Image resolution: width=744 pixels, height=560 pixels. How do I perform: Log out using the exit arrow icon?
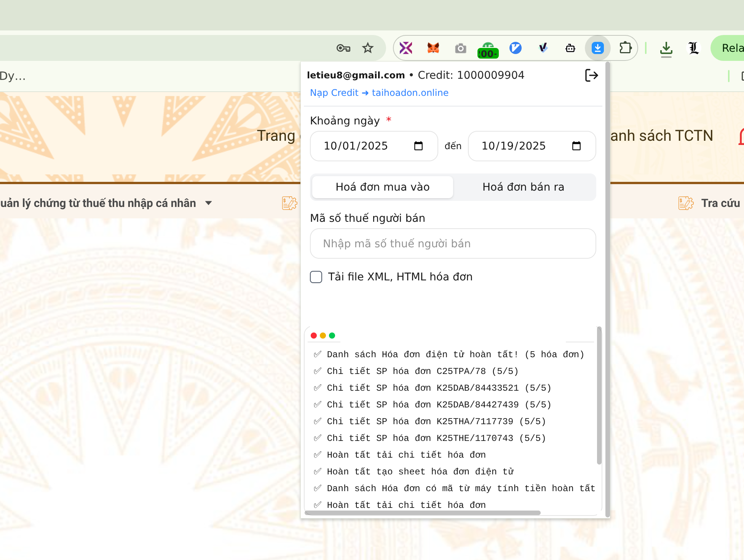point(591,75)
